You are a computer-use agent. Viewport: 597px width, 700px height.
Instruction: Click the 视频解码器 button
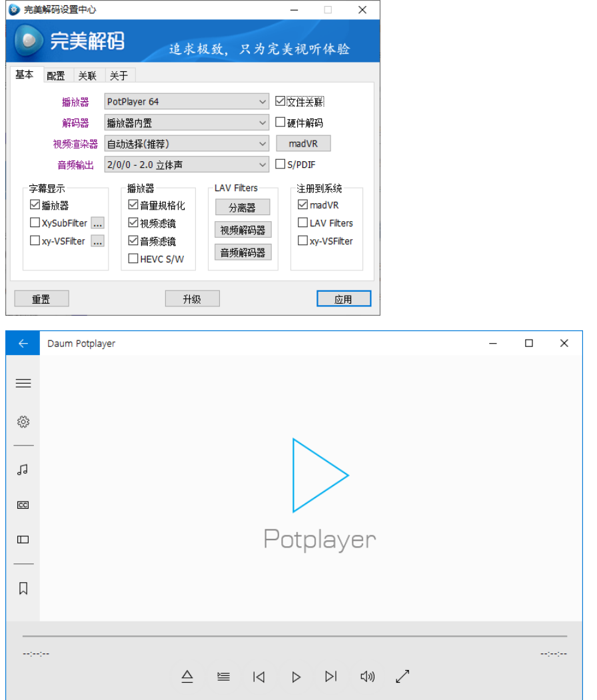[243, 230]
